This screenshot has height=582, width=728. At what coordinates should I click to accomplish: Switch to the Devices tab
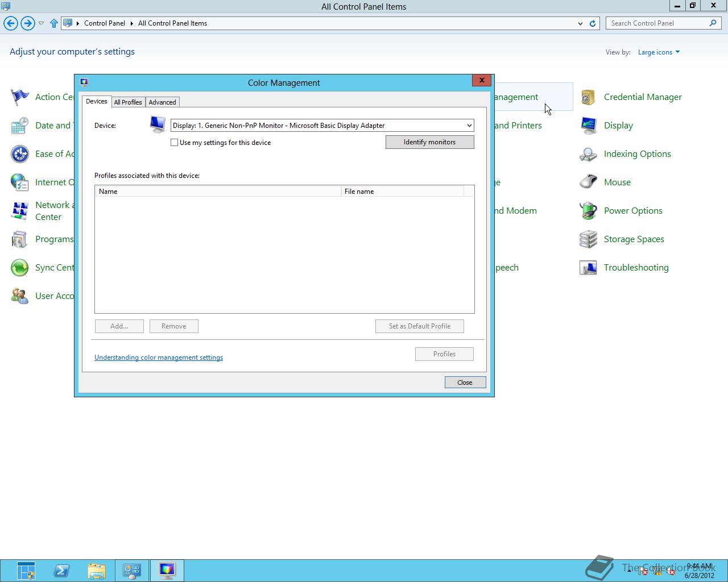pos(96,101)
